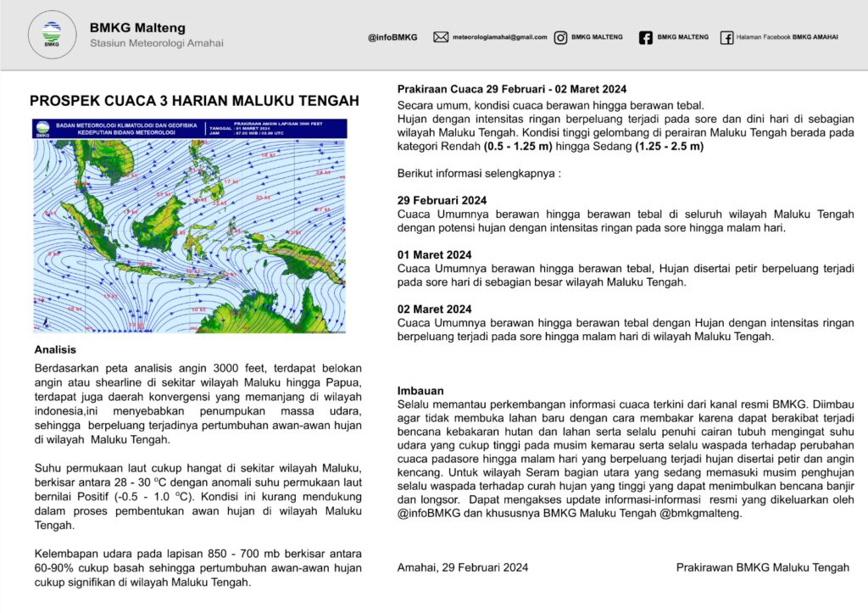
Task: Click the Imbauan section heading
Action: click(x=420, y=391)
